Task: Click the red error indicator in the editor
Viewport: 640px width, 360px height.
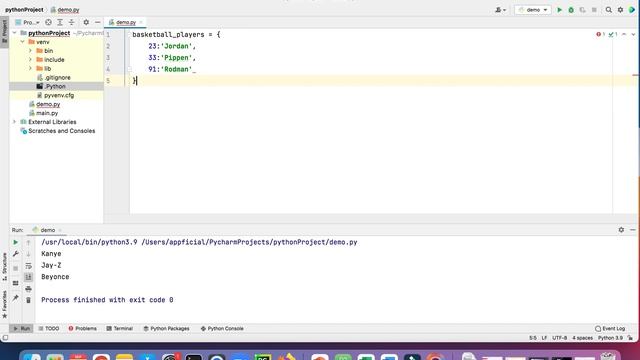Action: coord(600,34)
